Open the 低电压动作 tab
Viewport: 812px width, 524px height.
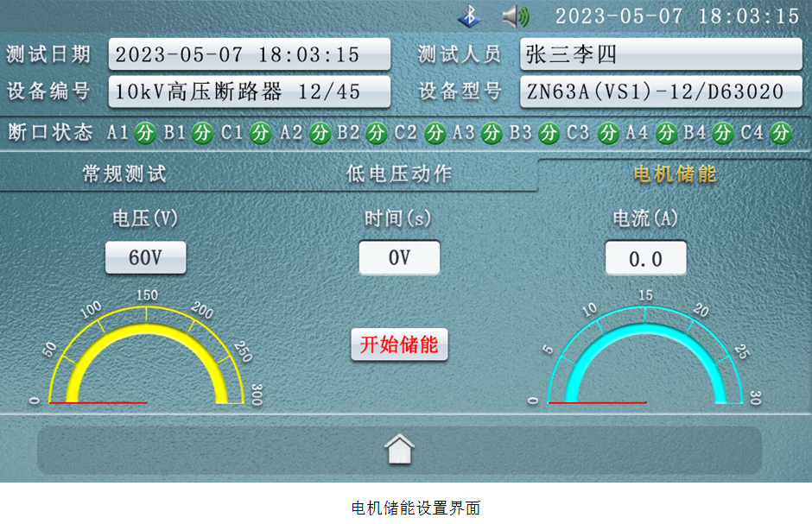click(x=399, y=174)
